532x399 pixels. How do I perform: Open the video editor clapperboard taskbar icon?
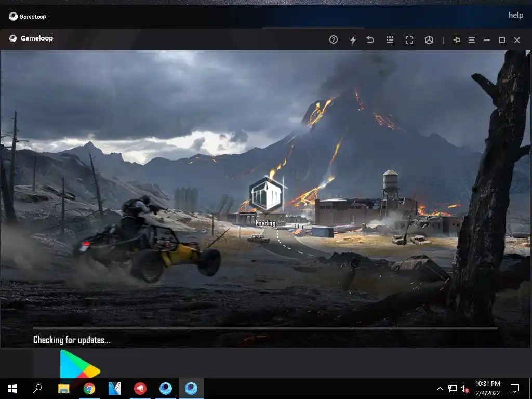pos(115,389)
